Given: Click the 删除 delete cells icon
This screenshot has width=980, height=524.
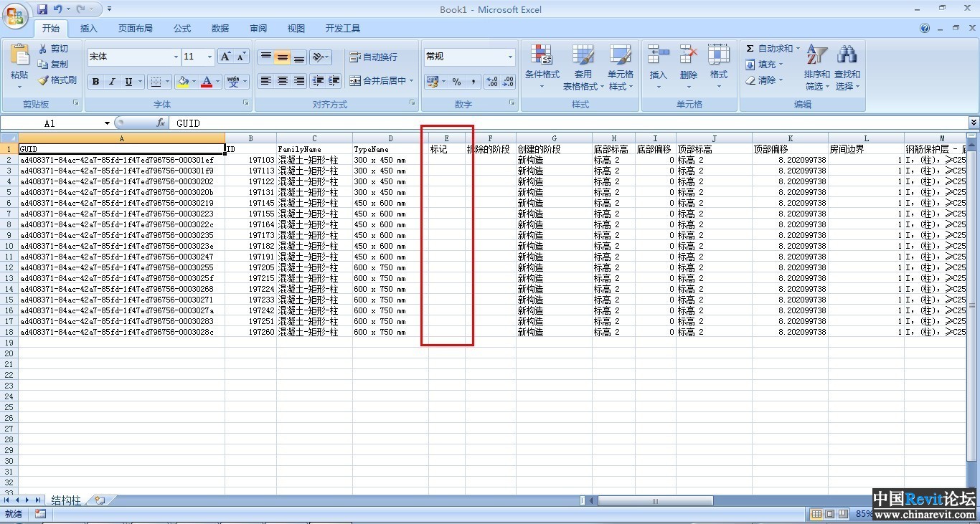Looking at the screenshot, I should 688,55.
